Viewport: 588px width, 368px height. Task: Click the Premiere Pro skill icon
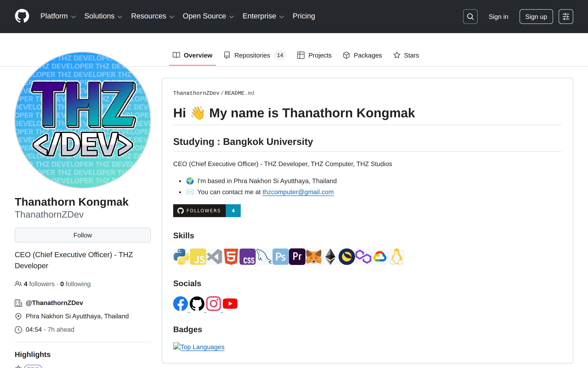[297, 256]
